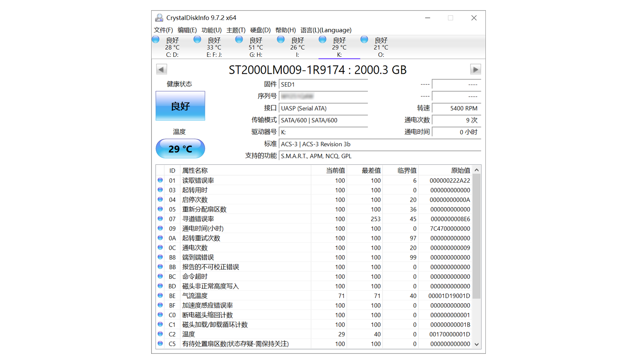The height and width of the screenshot is (364, 637).
Task: Click the 支持的功能 field listing S.M.A.R.T.
Action: pos(380,156)
